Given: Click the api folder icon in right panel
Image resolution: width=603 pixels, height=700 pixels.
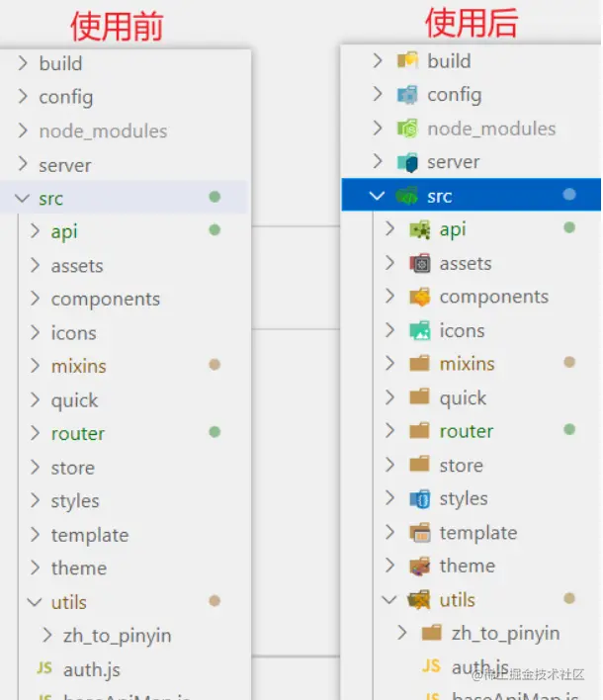Looking at the screenshot, I should pos(419,229).
